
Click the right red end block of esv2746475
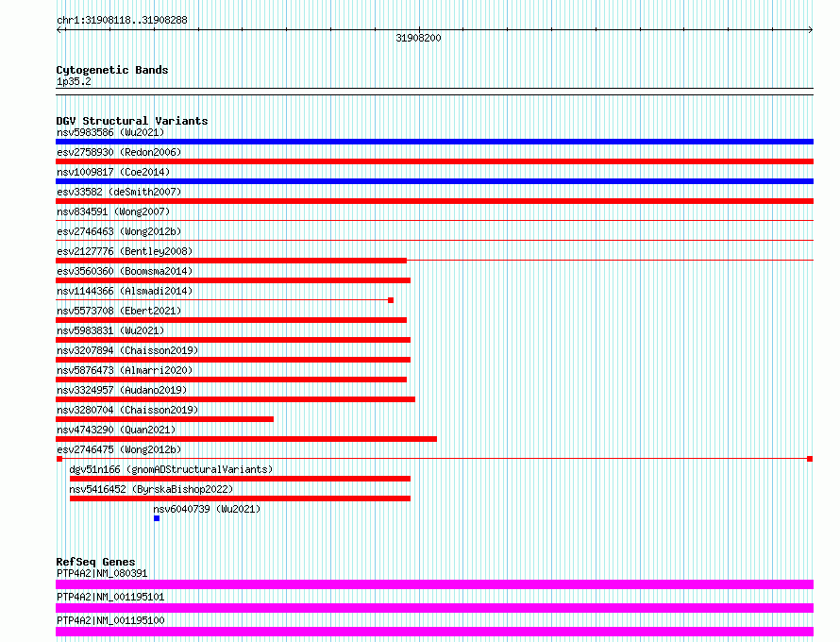click(x=810, y=459)
